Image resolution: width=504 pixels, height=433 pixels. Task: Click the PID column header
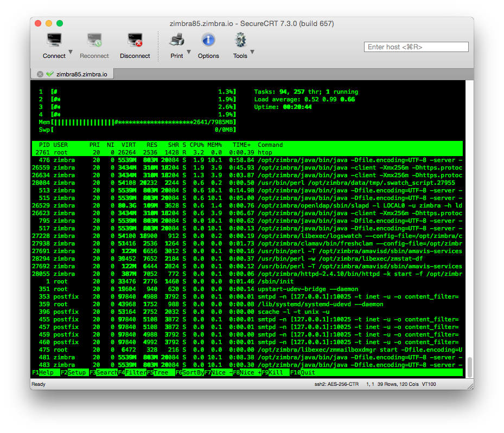[x=44, y=145]
